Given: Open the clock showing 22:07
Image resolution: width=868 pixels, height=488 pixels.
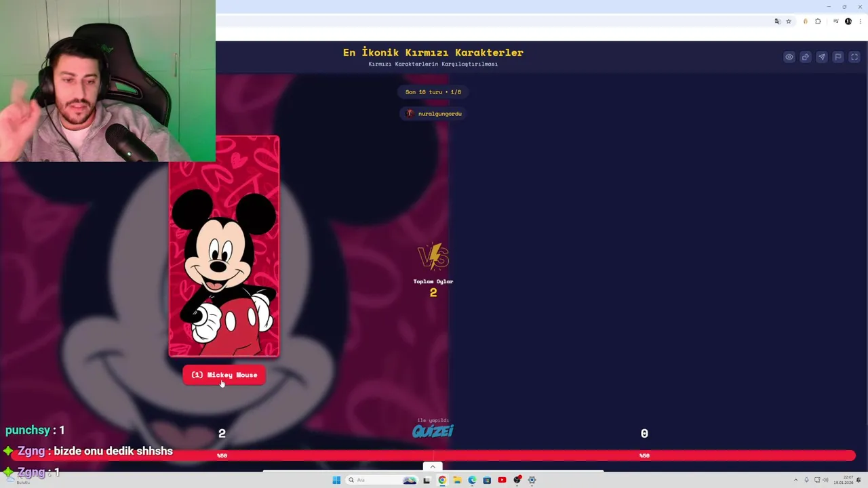Looking at the screenshot, I should 844,480.
